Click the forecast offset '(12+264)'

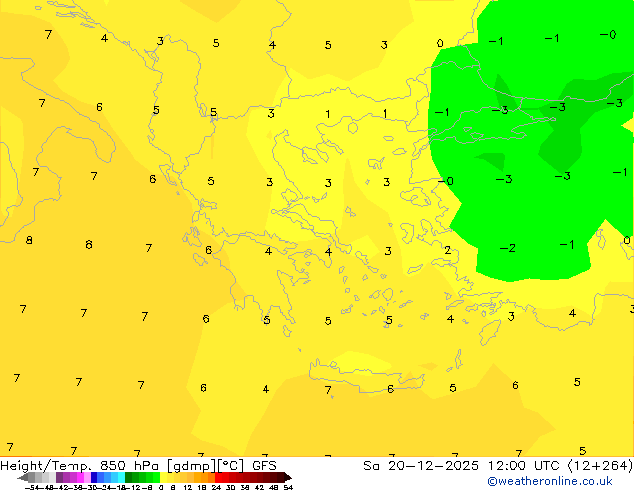[x=602, y=466]
